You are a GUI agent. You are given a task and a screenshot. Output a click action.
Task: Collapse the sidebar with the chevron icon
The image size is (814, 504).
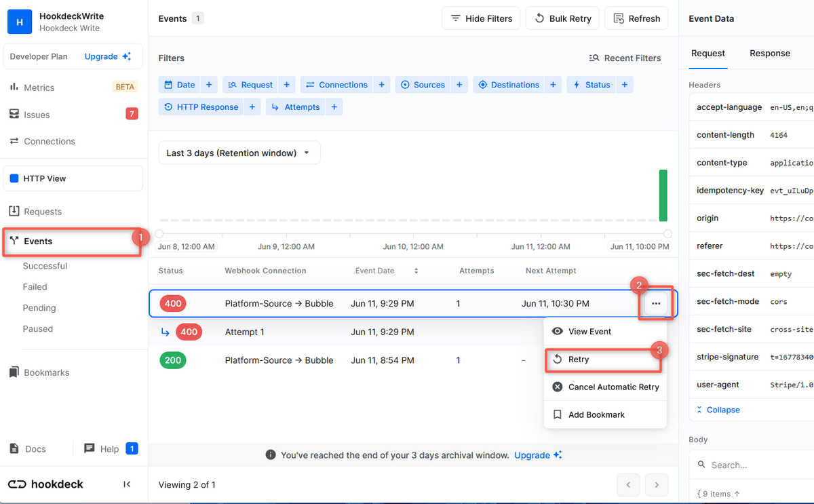click(127, 484)
